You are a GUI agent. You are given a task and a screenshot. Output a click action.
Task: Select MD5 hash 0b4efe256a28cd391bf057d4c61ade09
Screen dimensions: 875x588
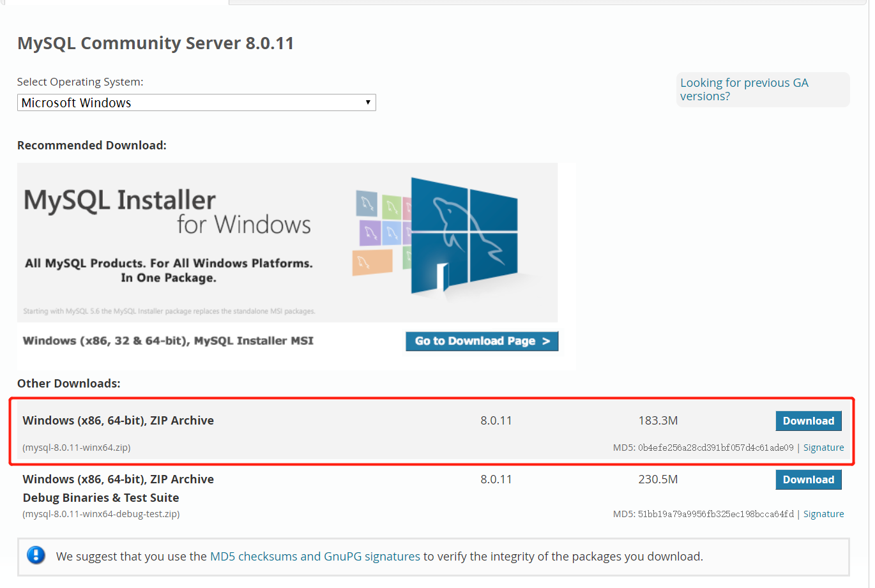715,448
